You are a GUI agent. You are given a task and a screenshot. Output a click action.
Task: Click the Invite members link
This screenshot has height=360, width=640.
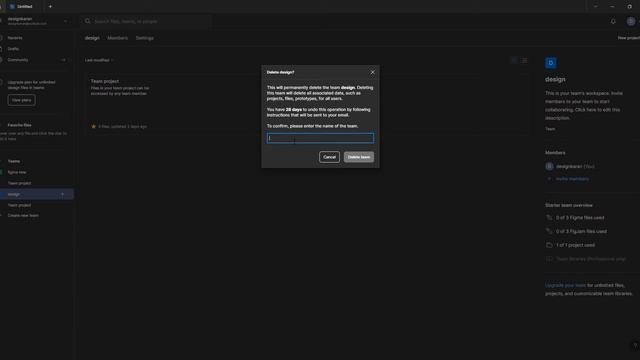[572, 179]
